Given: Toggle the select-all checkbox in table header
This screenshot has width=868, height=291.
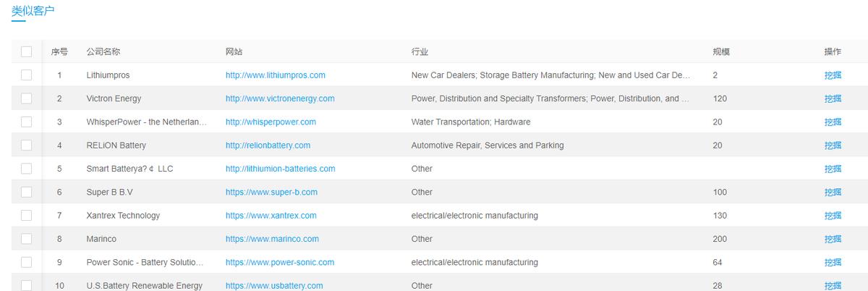Looking at the screenshot, I should (x=27, y=51).
